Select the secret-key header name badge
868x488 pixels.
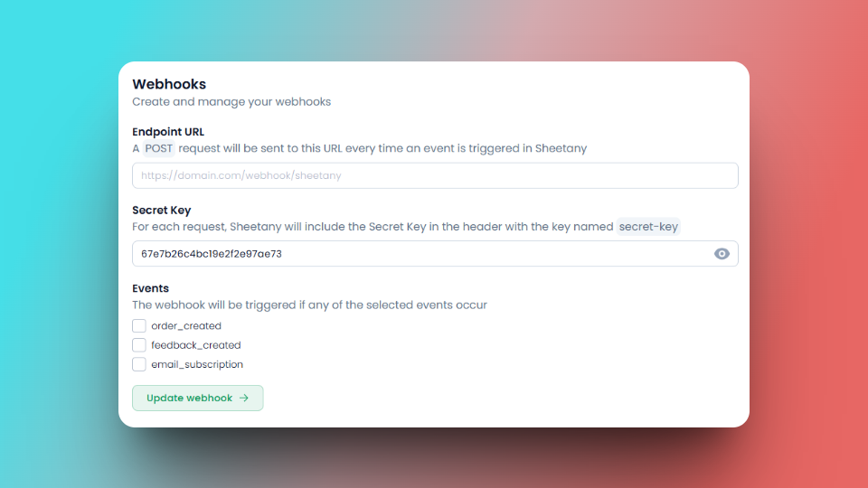pyautogui.click(x=648, y=227)
